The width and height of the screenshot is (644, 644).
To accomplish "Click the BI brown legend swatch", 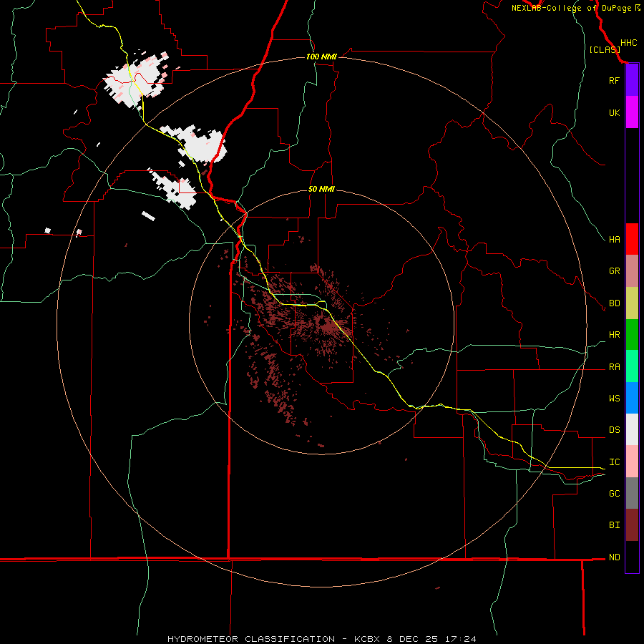I will [x=632, y=525].
